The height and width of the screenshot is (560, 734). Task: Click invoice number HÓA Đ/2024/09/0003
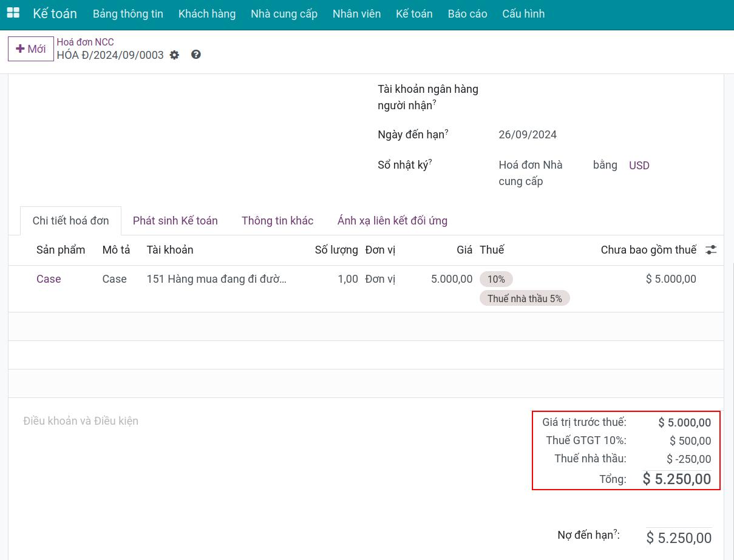coord(110,55)
